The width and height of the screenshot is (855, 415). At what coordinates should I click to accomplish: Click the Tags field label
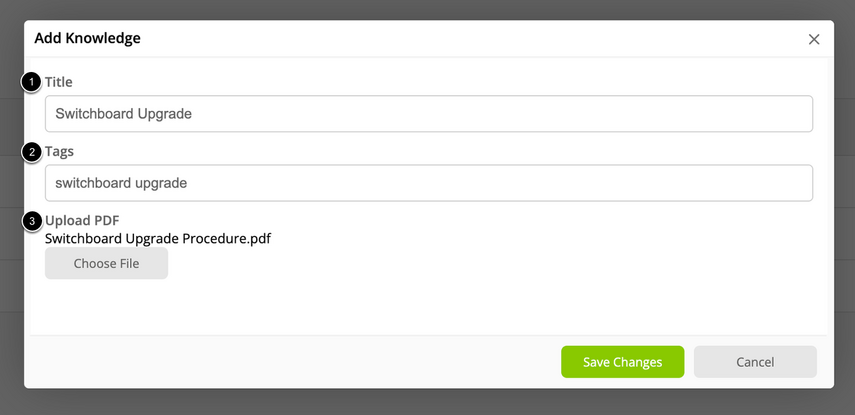59,151
